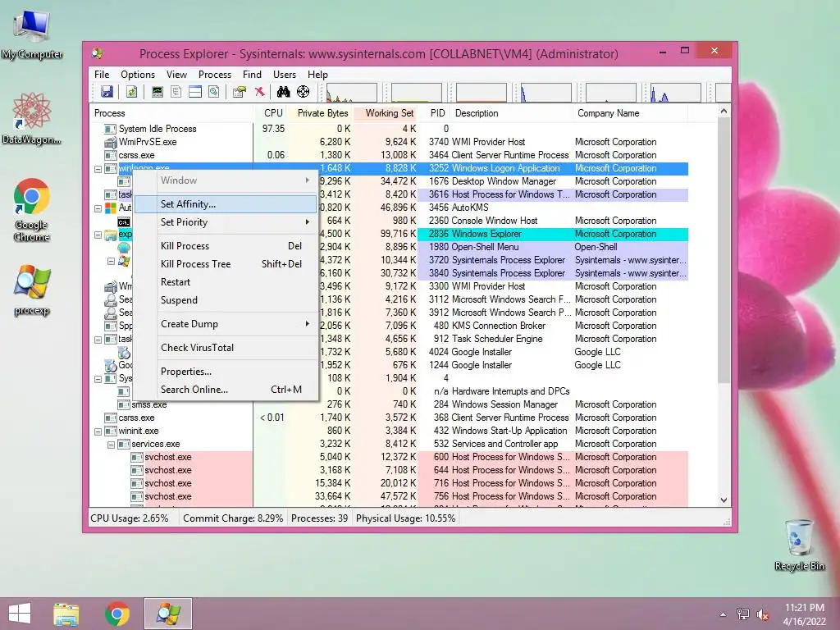The width and height of the screenshot is (840, 630).
Task: Open the Recycle Bin desktop icon
Action: 799,545
